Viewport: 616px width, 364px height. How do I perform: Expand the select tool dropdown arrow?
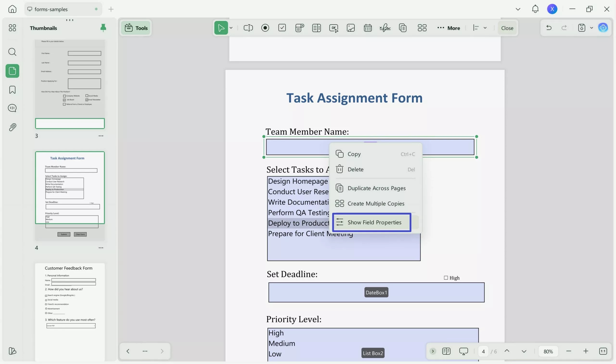(x=231, y=28)
